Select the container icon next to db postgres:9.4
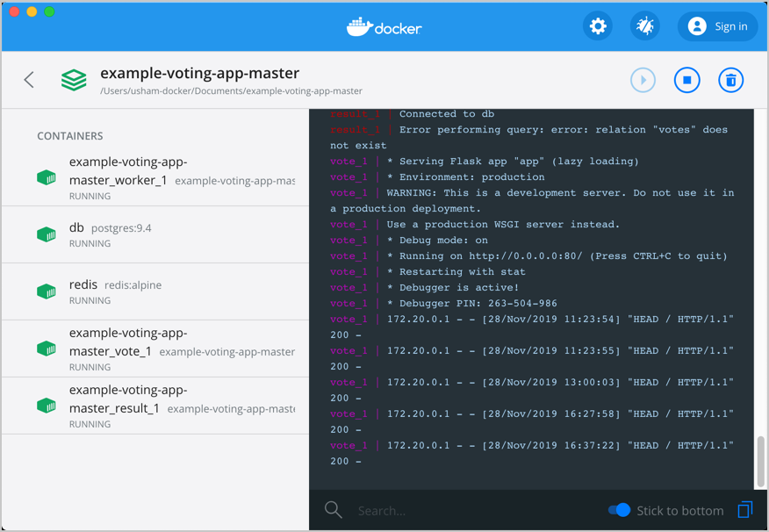The height and width of the screenshot is (532, 769). coord(46,234)
